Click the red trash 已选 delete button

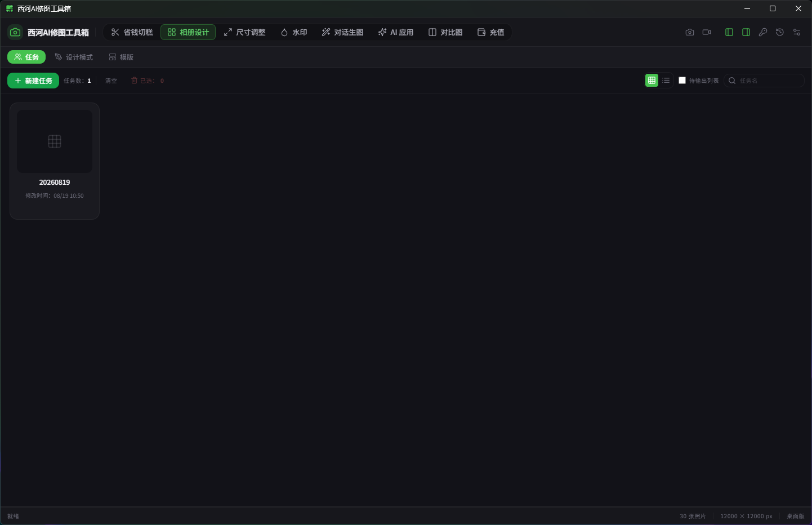click(148, 81)
